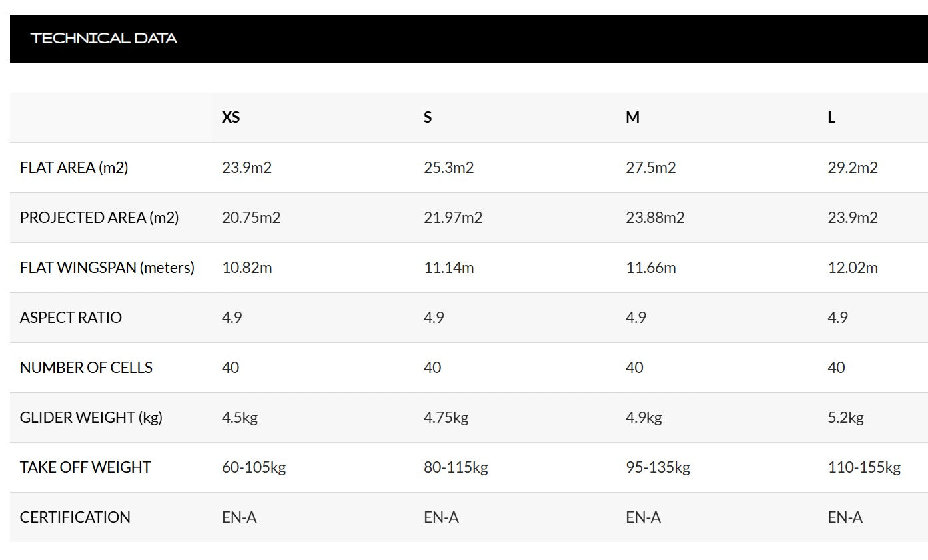Image resolution: width=928 pixels, height=560 pixels.
Task: Click the 5.2kg glider weight value
Action: pyautogui.click(x=845, y=418)
